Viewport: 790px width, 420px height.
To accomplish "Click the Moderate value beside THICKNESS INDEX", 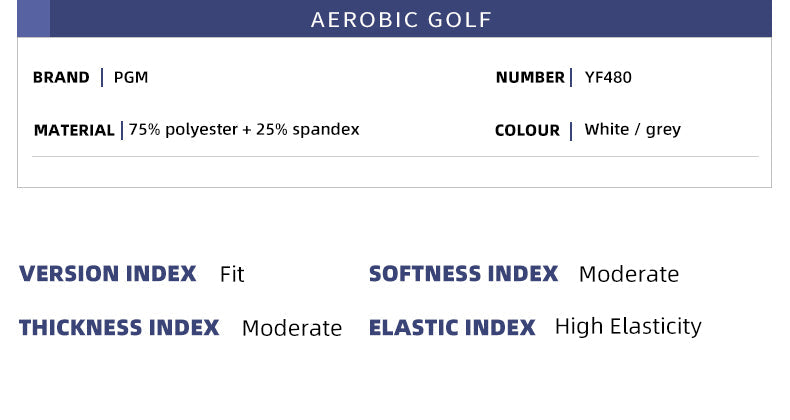I will (291, 328).
